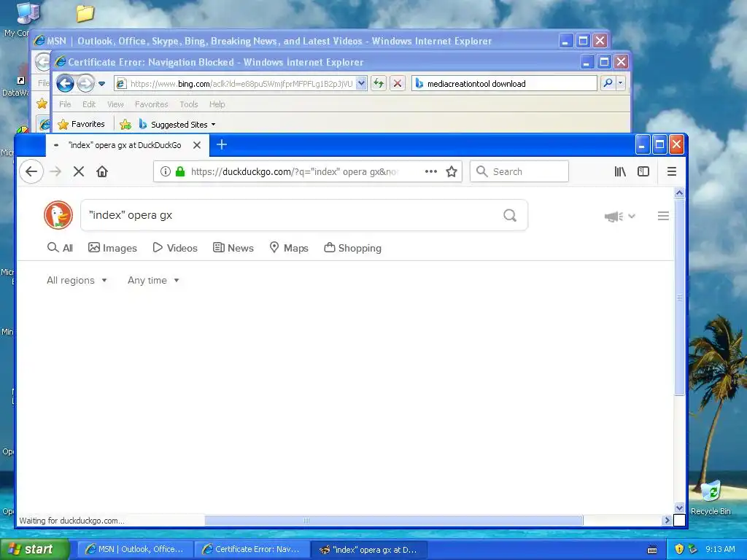Viewport: 747px width, 560px height.
Task: Click the horizontal scrollbar right arrow
Action: coord(667,521)
